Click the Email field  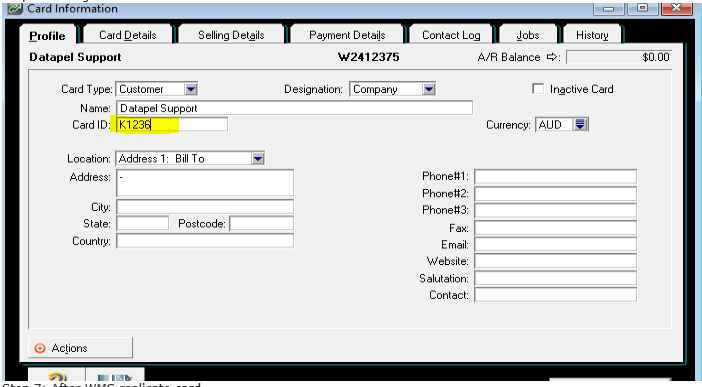556,244
